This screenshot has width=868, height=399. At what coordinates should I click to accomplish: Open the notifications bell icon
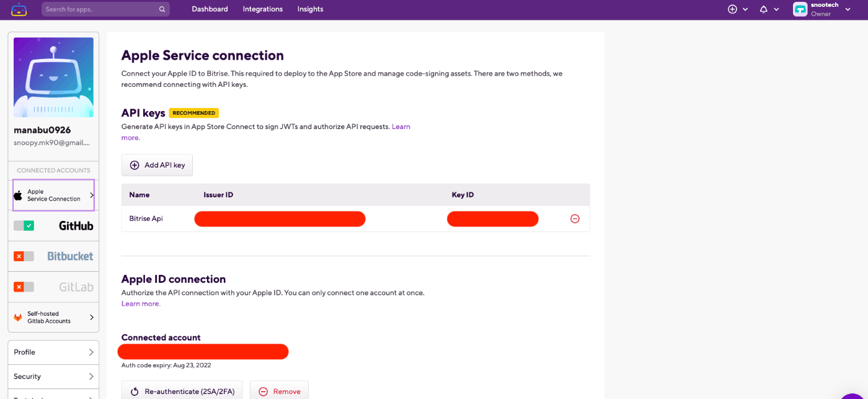764,9
